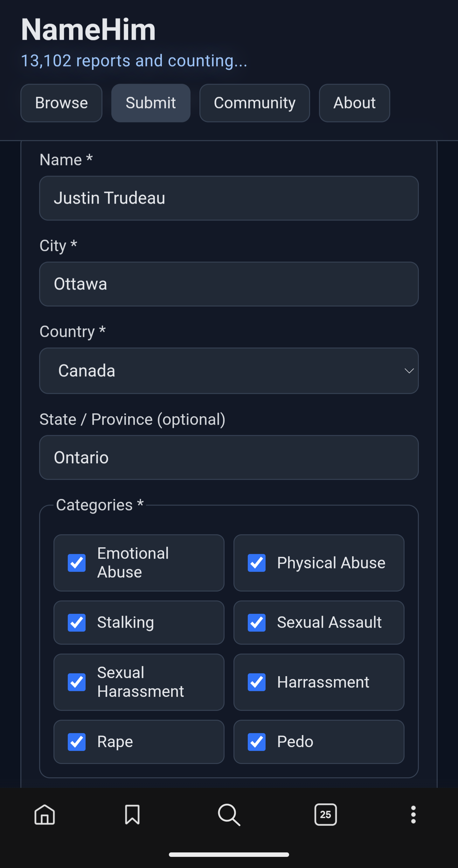Click the NameHim site title
Screen dimensions: 458x868
point(88,30)
